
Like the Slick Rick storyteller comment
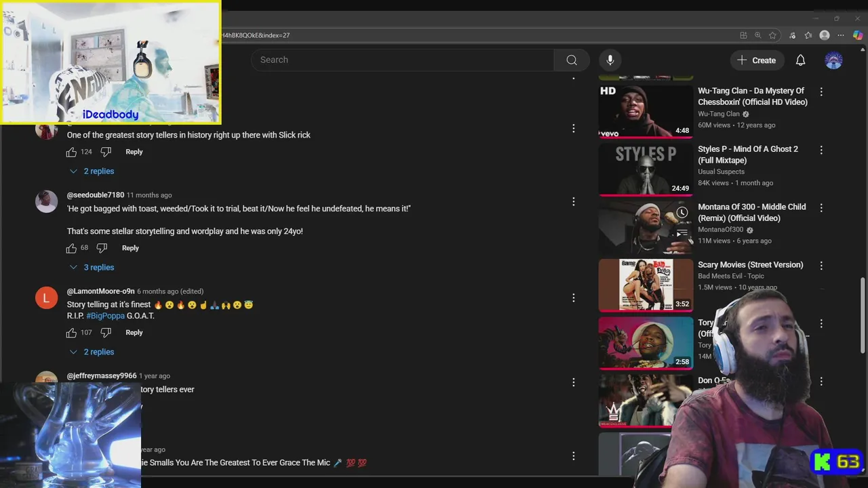pos(71,152)
